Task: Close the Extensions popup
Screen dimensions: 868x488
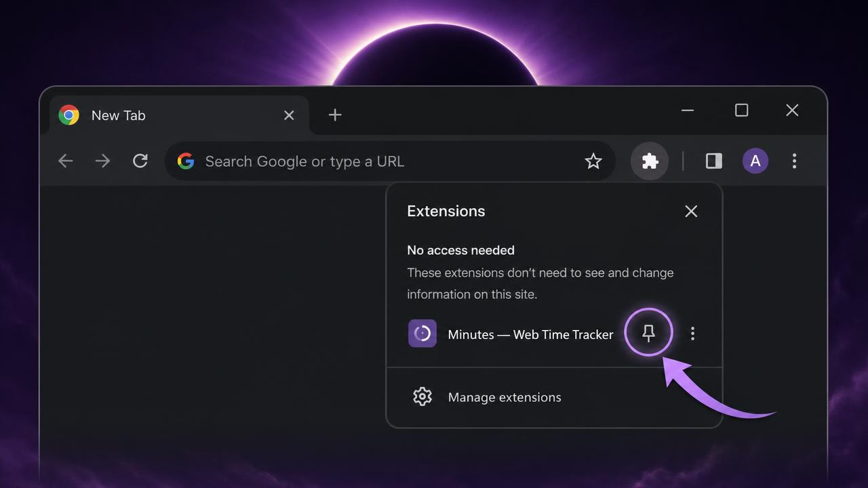Action: click(x=691, y=211)
